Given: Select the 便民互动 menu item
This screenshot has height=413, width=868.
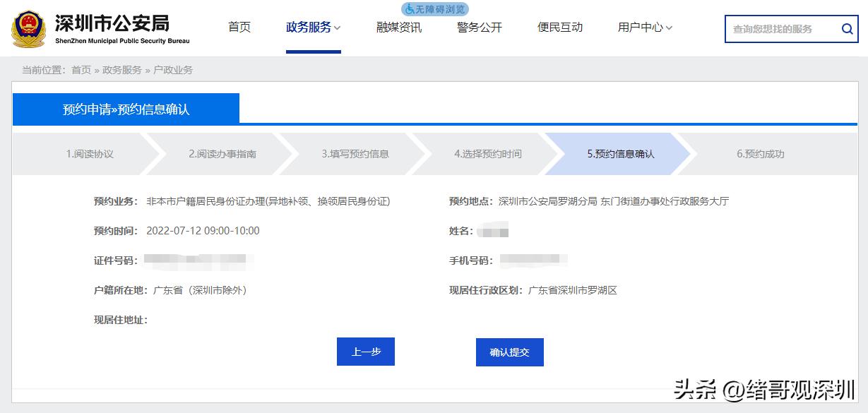Looking at the screenshot, I should [559, 27].
